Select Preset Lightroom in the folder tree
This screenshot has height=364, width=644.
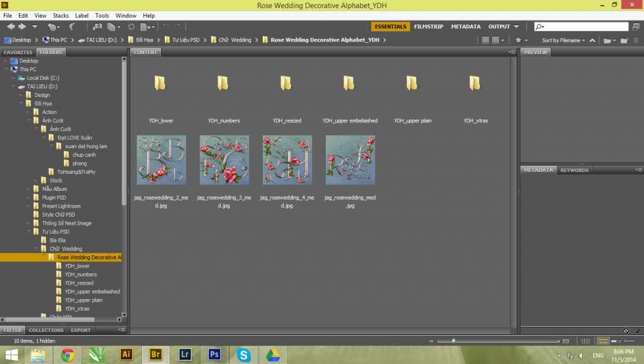[x=61, y=206]
